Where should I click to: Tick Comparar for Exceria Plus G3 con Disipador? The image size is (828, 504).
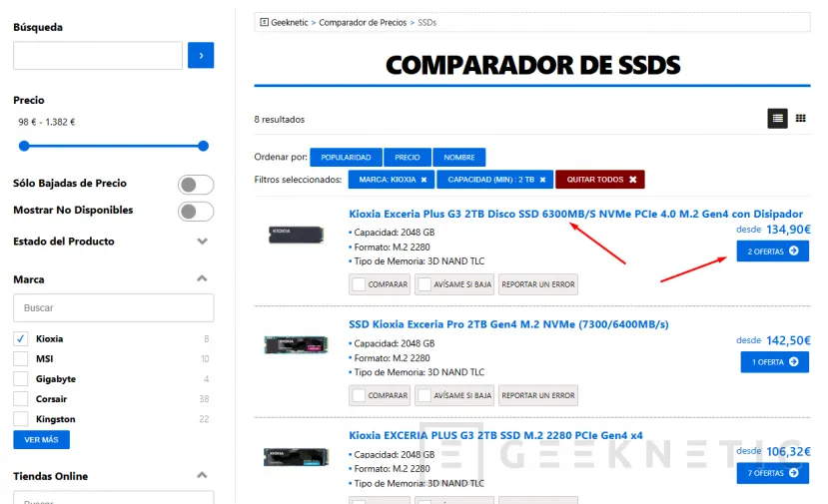(360, 284)
